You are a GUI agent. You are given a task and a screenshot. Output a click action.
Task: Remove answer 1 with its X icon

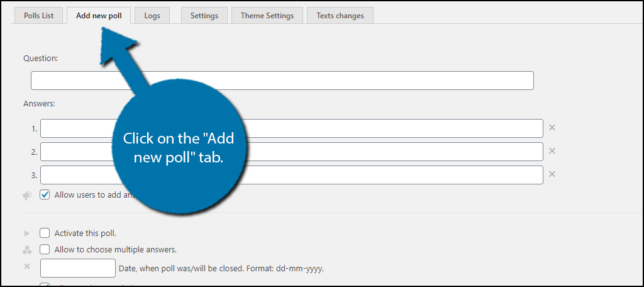552,128
